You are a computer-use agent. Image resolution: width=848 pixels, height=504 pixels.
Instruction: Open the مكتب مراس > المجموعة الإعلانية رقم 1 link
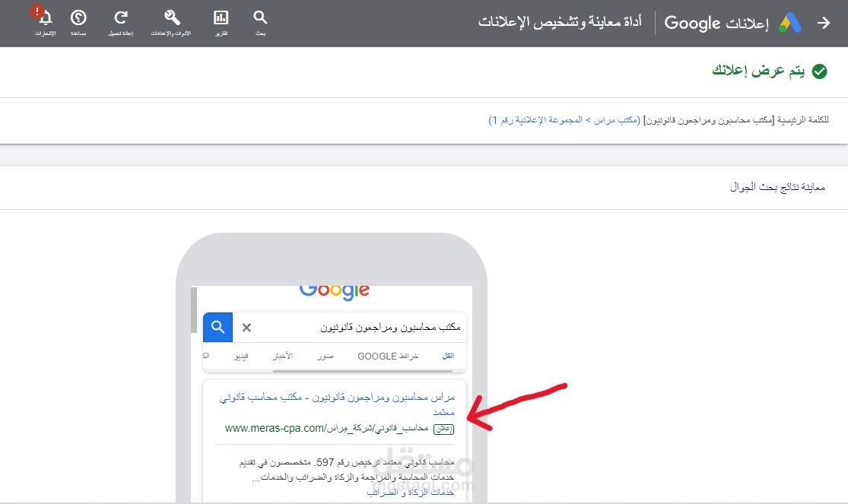564,119
